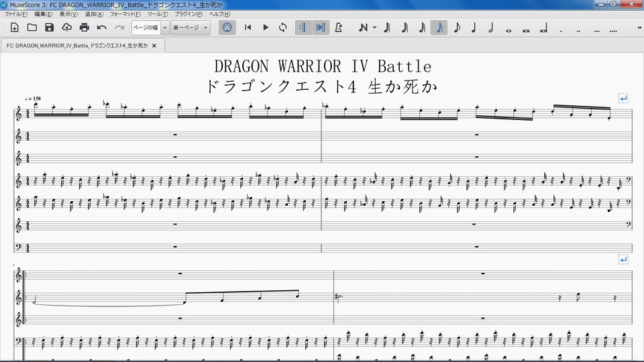Screen dimensions: 644x362
Task: Open the ツール(T) menu
Action: tap(157, 14)
